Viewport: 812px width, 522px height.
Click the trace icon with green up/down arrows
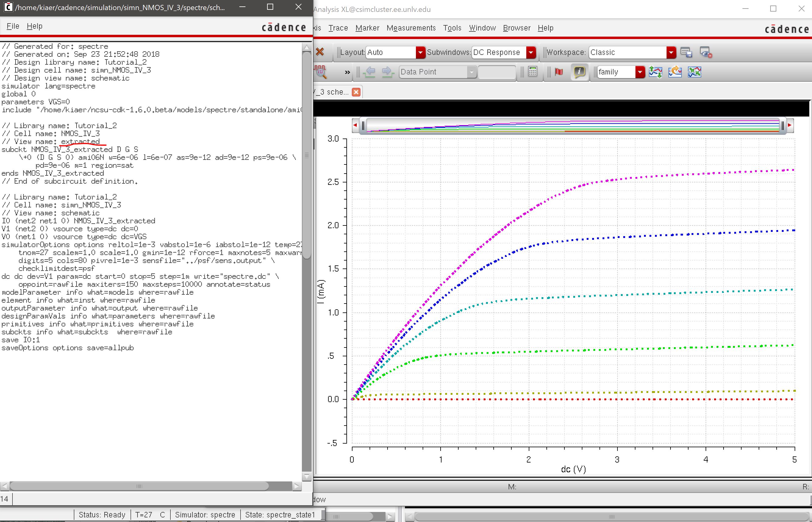pyautogui.click(x=656, y=72)
